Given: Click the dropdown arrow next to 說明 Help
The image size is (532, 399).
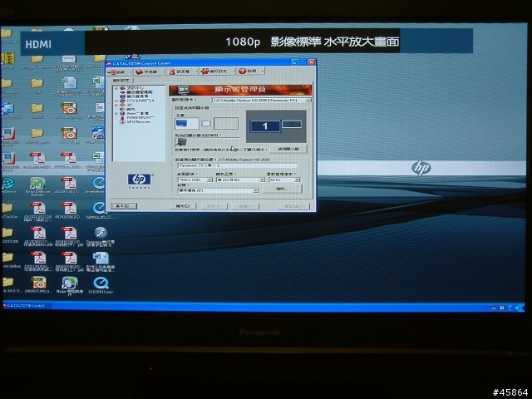Looking at the screenshot, I should (263, 71).
